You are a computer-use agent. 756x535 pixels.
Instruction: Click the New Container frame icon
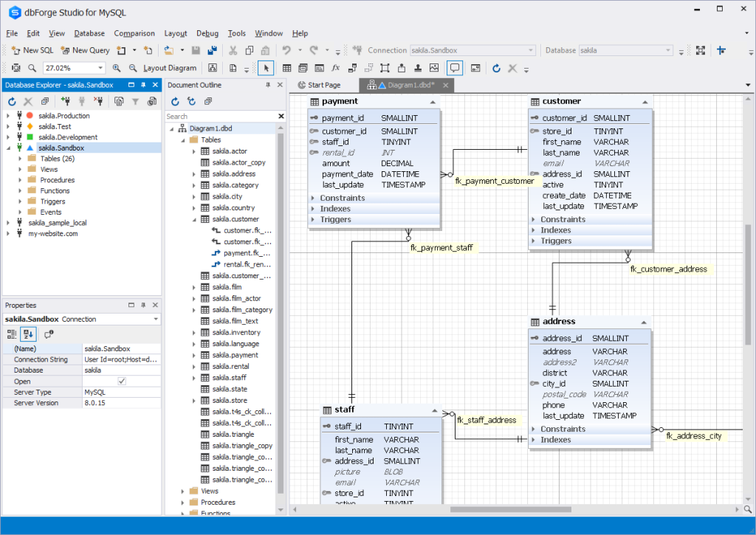(385, 68)
